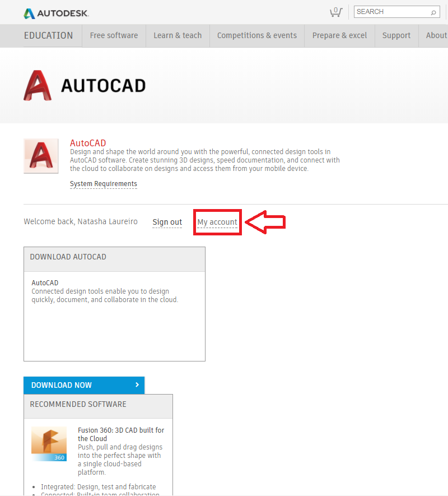Open the Competitions & events menu
The height and width of the screenshot is (496, 448).
click(x=257, y=35)
